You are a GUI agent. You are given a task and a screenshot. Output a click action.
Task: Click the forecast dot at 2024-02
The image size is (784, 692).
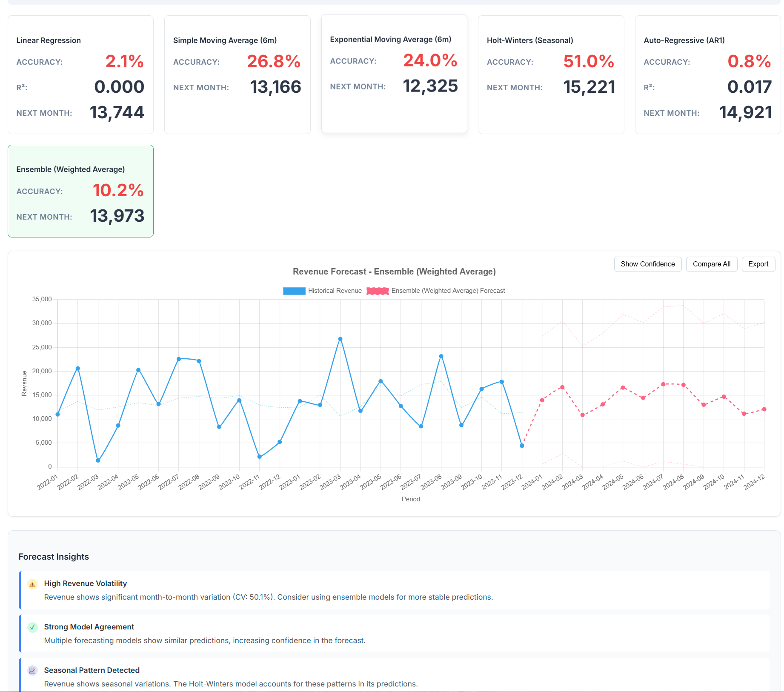tap(562, 387)
